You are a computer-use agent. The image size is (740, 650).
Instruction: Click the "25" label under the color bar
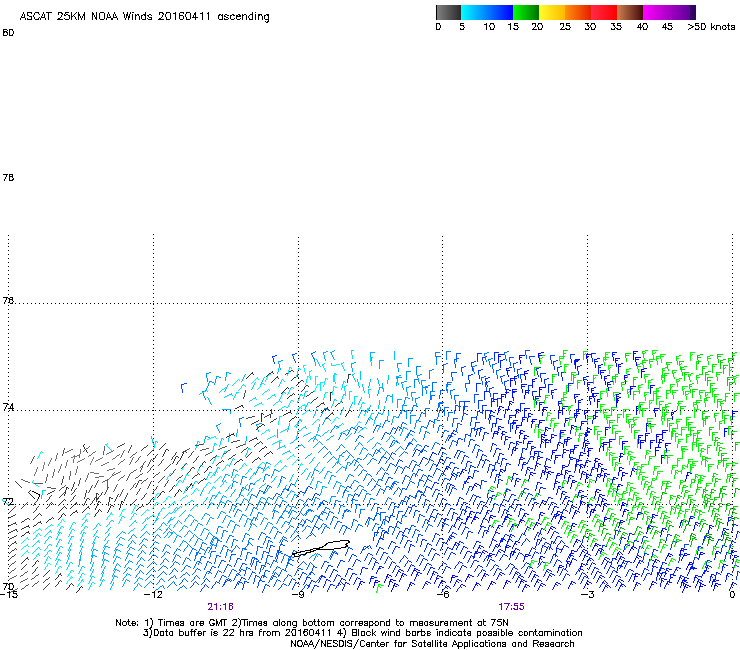click(565, 27)
